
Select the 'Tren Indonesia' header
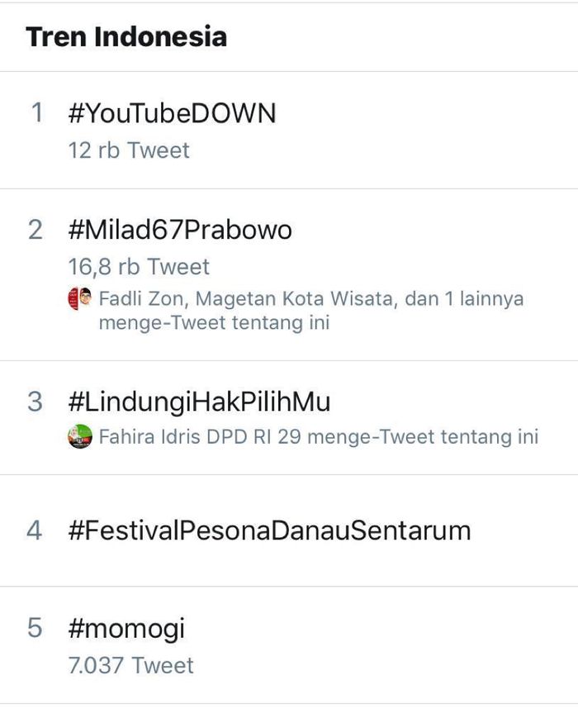[126, 36]
